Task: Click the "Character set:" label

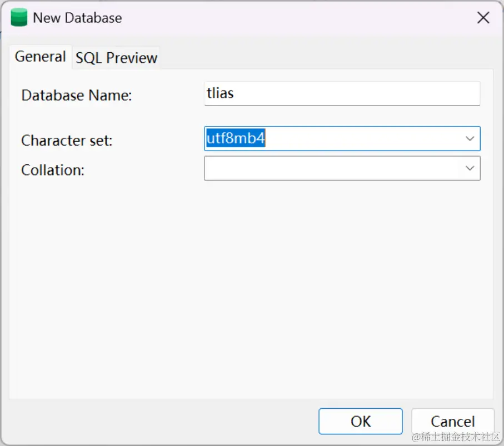Action: point(67,141)
